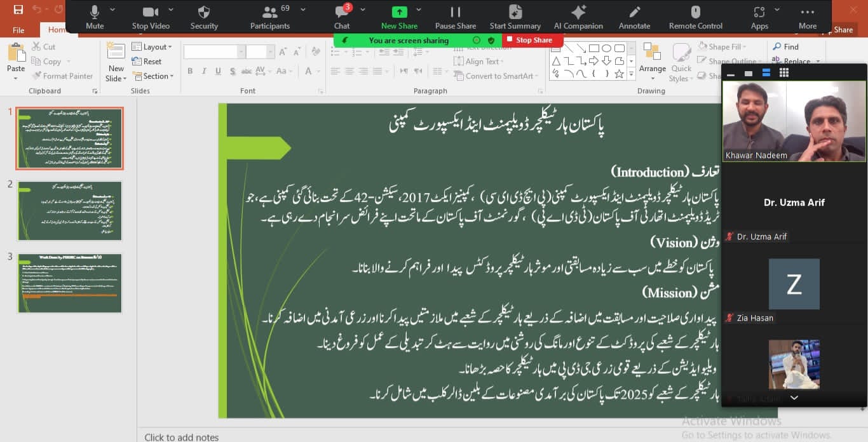Screen dimensions: 868x442
Task: Open the File menu tab
Action: (x=18, y=30)
